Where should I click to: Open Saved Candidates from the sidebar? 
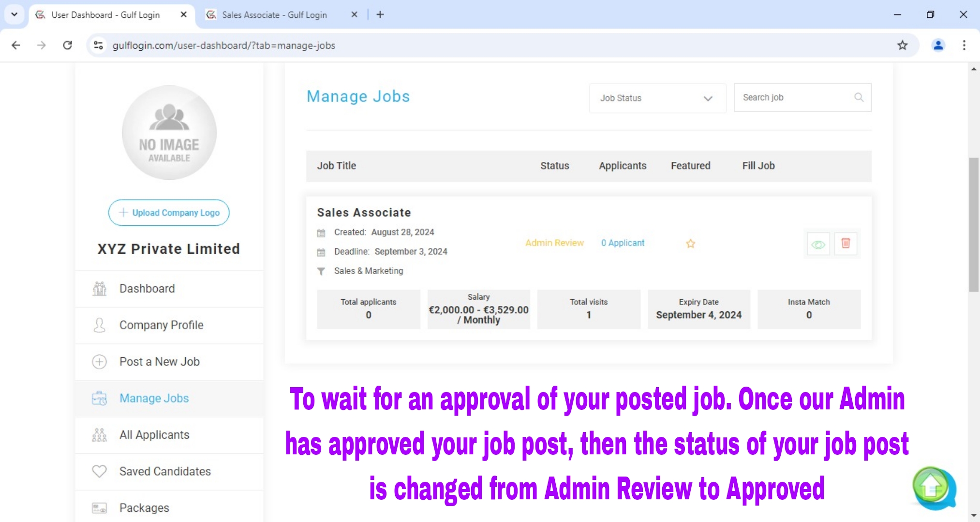pyautogui.click(x=164, y=471)
